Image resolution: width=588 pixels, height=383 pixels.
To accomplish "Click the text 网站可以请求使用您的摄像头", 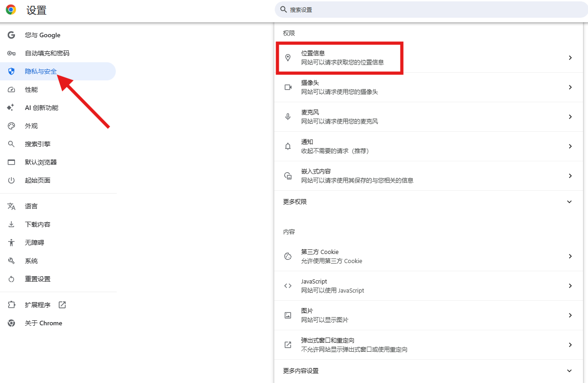I will (340, 92).
